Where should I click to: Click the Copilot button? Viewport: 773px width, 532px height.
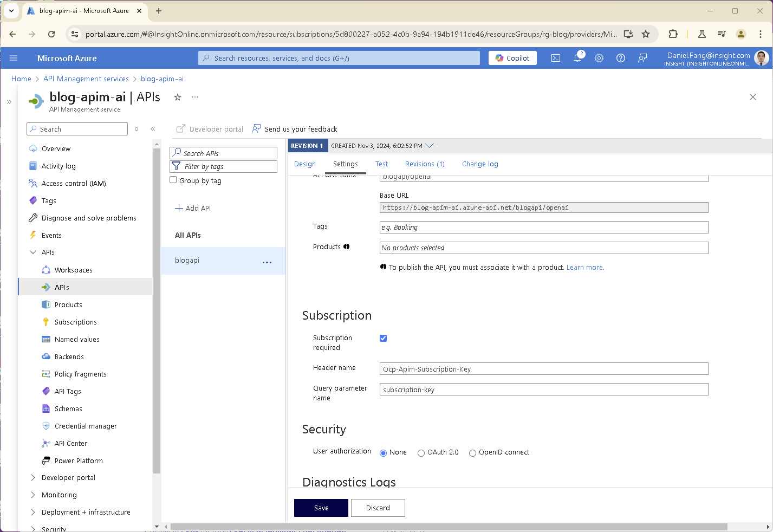coord(512,58)
